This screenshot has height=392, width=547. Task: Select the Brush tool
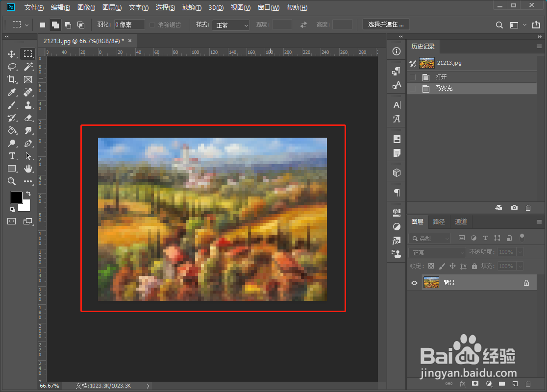12,105
